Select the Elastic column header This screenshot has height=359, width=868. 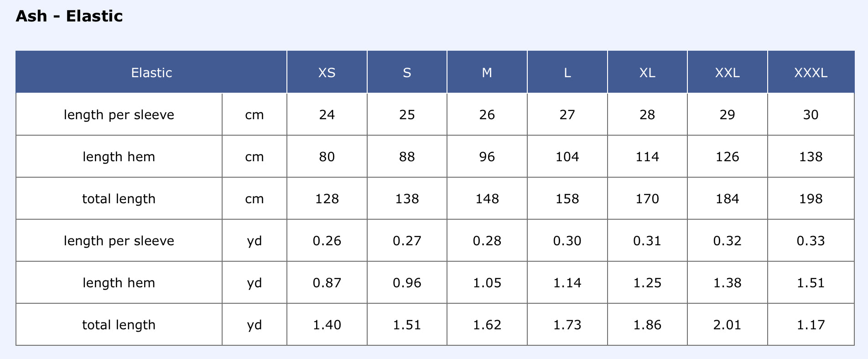151,73
